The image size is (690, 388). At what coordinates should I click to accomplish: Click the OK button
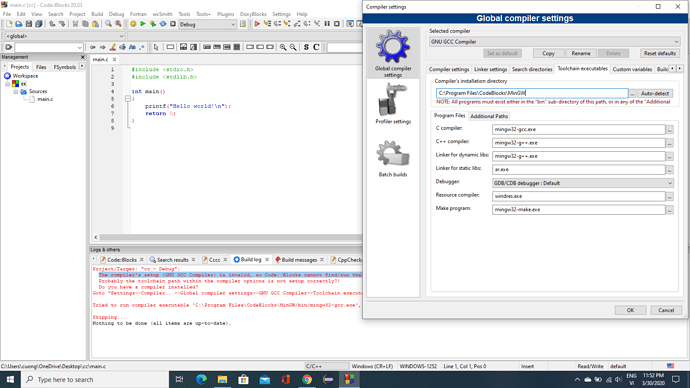pyautogui.click(x=630, y=310)
